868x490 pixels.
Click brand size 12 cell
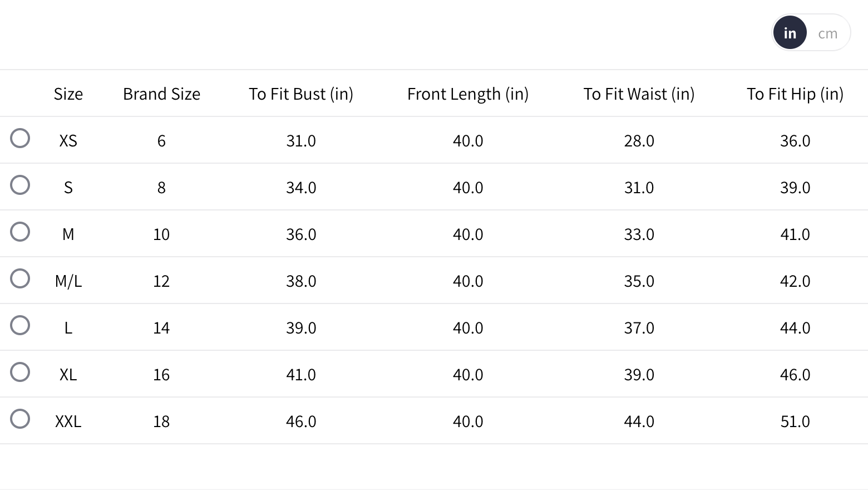pos(161,281)
